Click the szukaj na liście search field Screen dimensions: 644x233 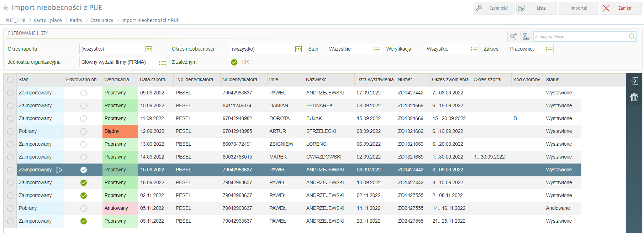[580, 37]
